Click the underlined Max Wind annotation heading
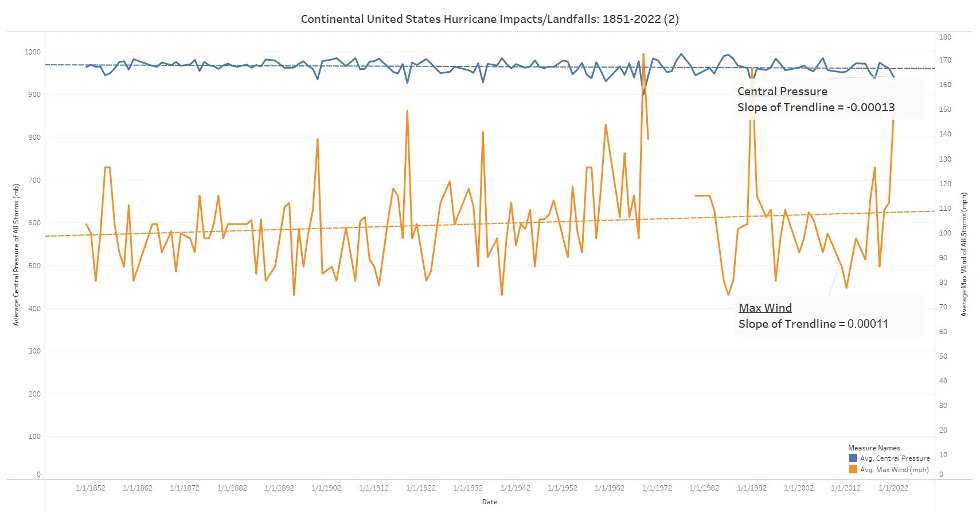The image size is (980, 518). [x=765, y=308]
